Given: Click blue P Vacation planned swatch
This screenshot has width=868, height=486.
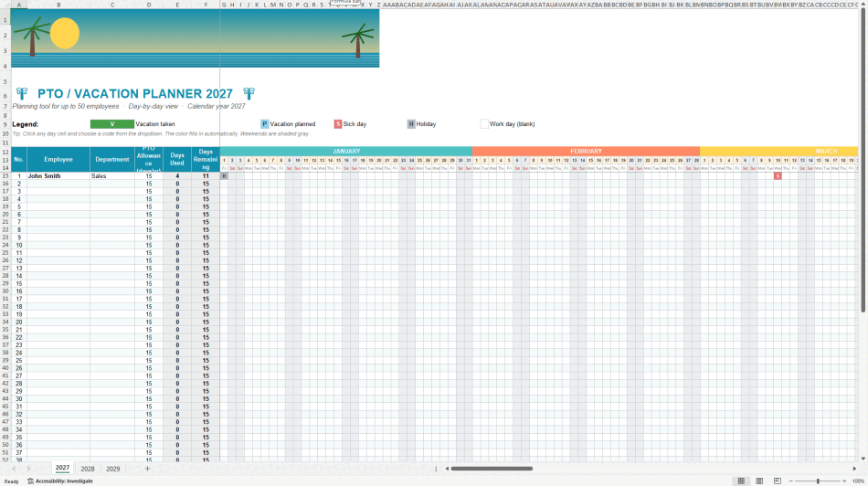Looking at the screenshot, I should coord(265,124).
